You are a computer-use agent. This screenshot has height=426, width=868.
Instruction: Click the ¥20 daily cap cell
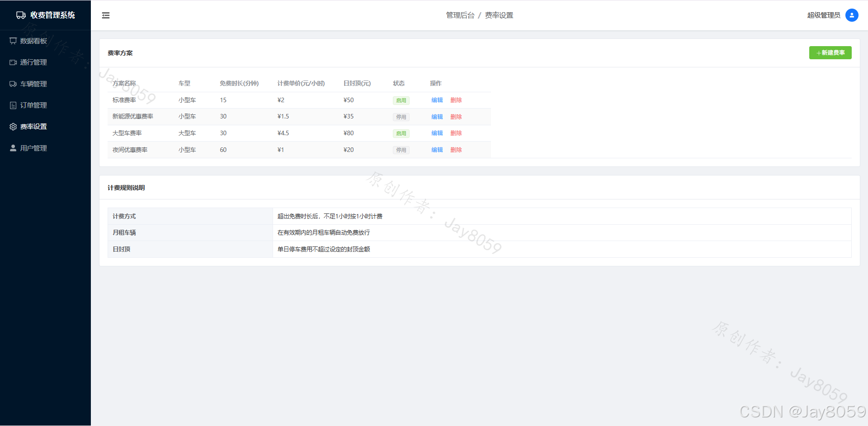[349, 150]
